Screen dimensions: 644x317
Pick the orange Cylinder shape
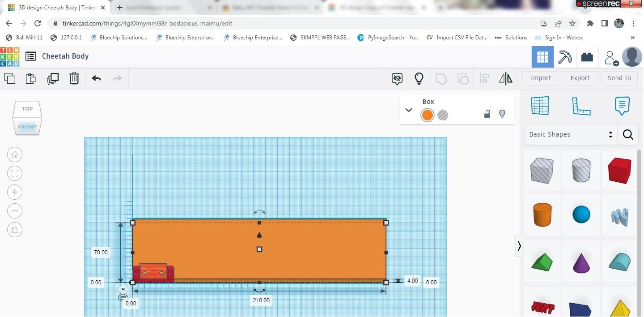click(x=542, y=214)
